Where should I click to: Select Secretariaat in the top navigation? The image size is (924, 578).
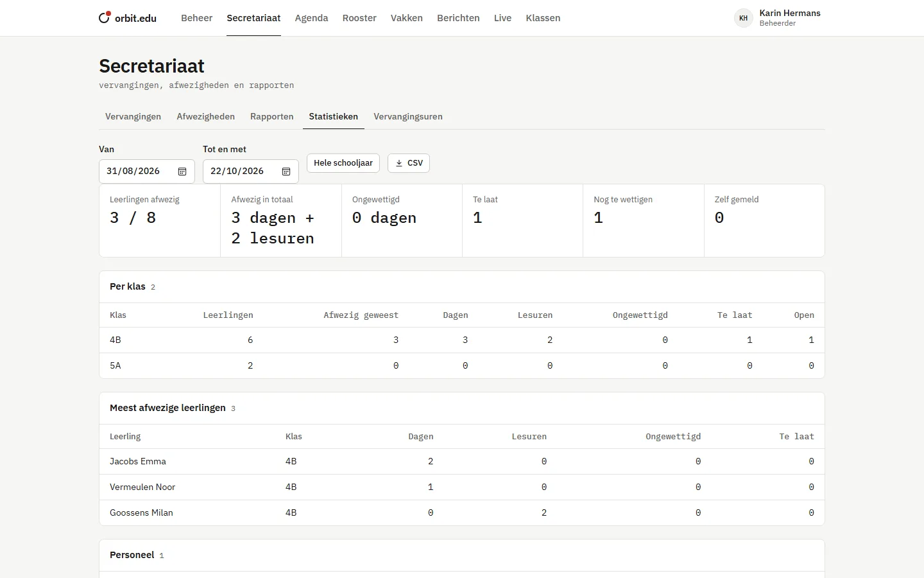point(253,18)
